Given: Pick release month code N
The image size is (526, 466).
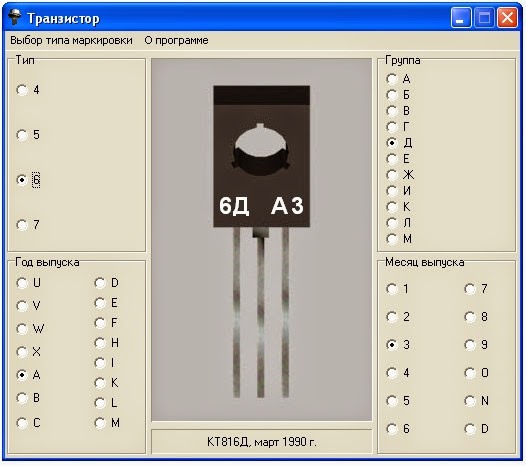Looking at the screenshot, I should coord(470,401).
